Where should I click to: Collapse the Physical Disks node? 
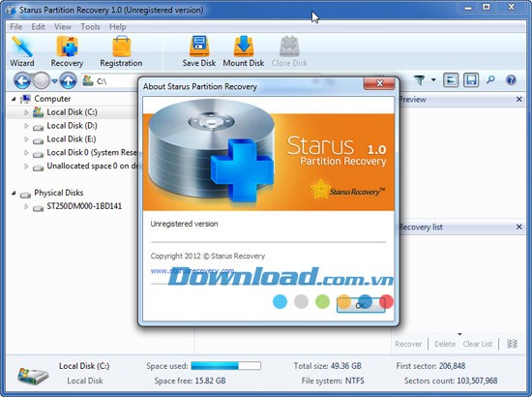click(x=14, y=193)
